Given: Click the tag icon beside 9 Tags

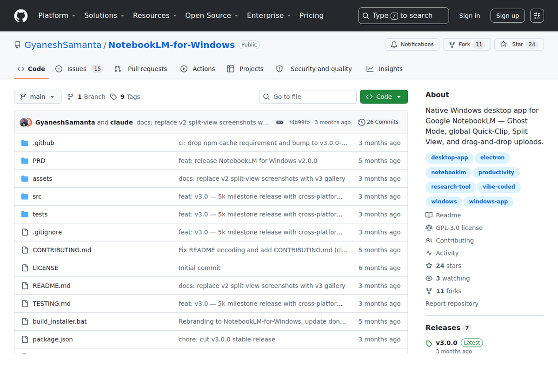Looking at the screenshot, I should click(x=113, y=97).
